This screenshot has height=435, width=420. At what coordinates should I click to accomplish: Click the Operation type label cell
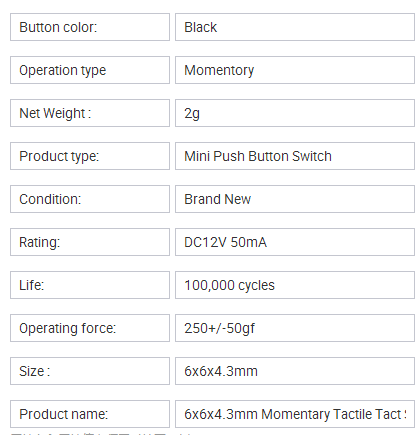pos(90,70)
